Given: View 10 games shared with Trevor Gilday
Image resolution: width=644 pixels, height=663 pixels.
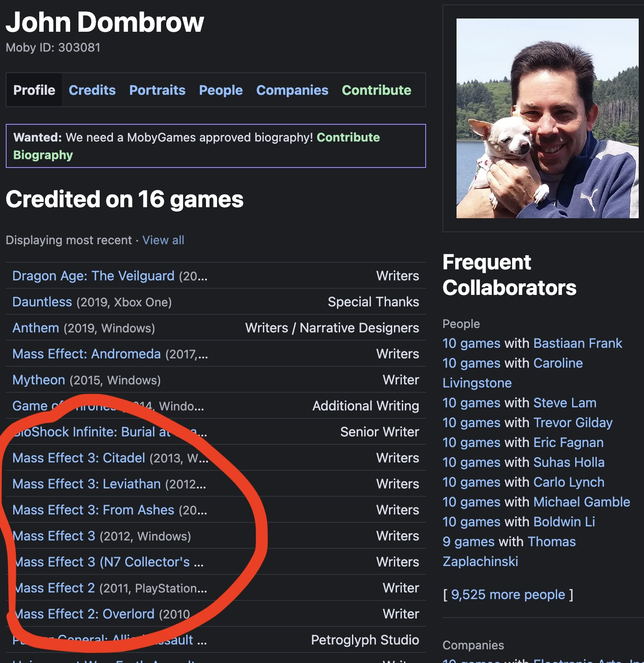Looking at the screenshot, I should [472, 423].
